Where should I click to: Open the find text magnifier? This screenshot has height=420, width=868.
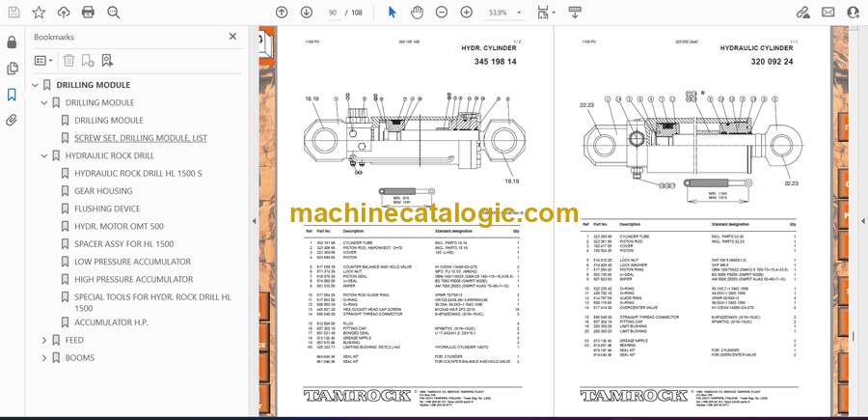tap(114, 13)
